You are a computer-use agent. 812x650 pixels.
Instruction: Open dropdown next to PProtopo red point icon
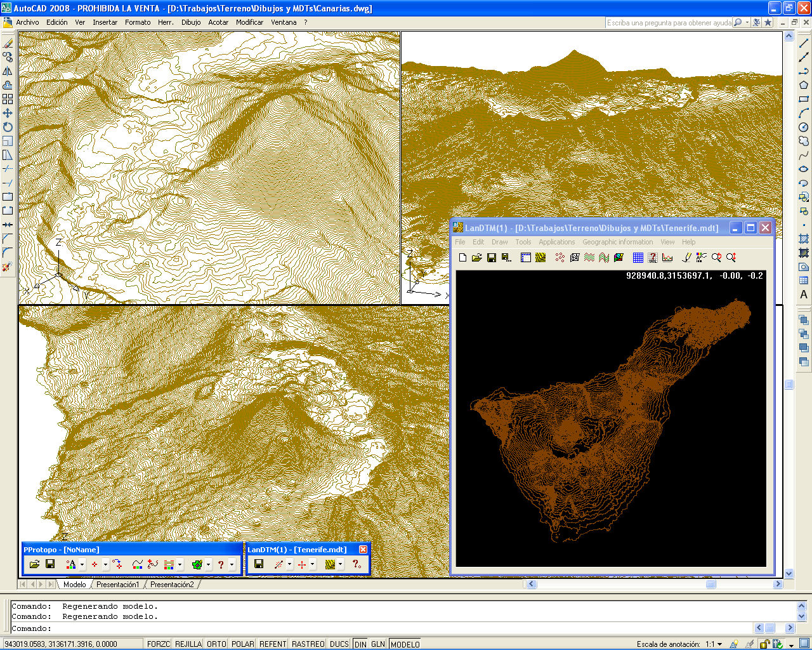tap(106, 564)
